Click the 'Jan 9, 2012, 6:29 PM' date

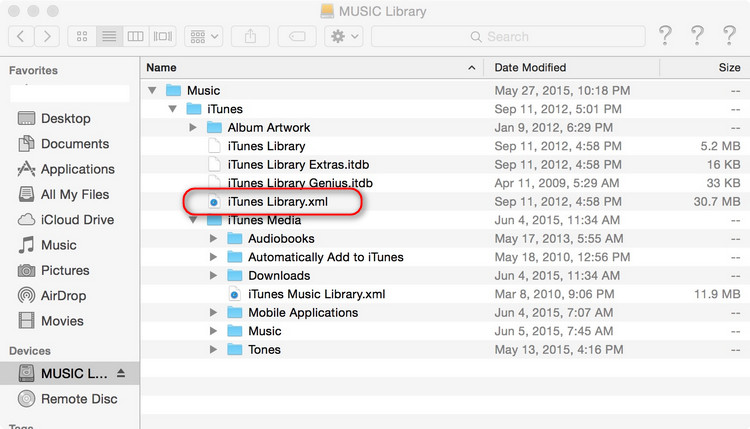pyautogui.click(x=553, y=128)
